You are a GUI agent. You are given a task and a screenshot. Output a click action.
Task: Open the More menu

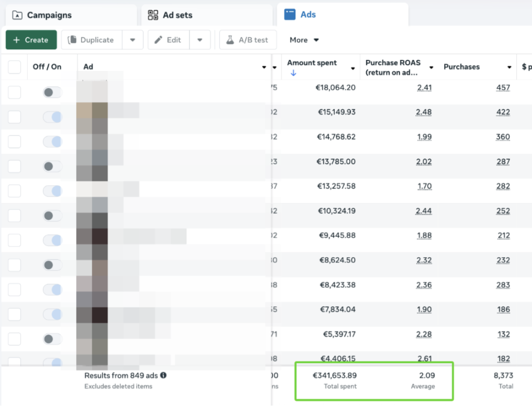[304, 40]
